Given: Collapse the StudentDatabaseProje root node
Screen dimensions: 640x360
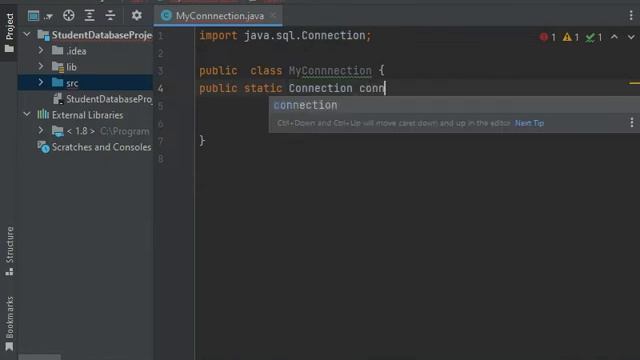Looking at the screenshot, I should click(27, 35).
